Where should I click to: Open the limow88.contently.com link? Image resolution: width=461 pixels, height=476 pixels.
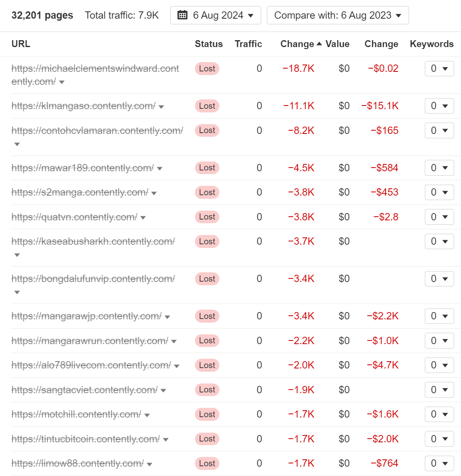click(x=77, y=463)
